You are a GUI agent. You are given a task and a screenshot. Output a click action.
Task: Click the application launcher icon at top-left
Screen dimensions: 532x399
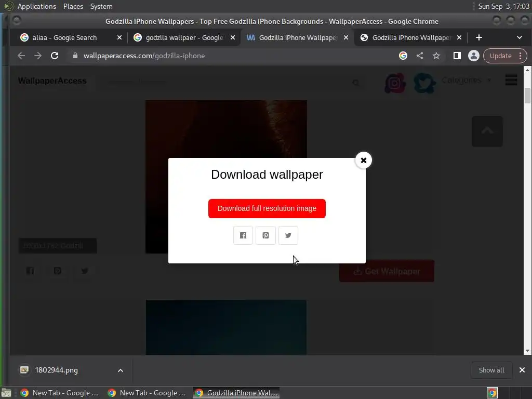pos(8,6)
